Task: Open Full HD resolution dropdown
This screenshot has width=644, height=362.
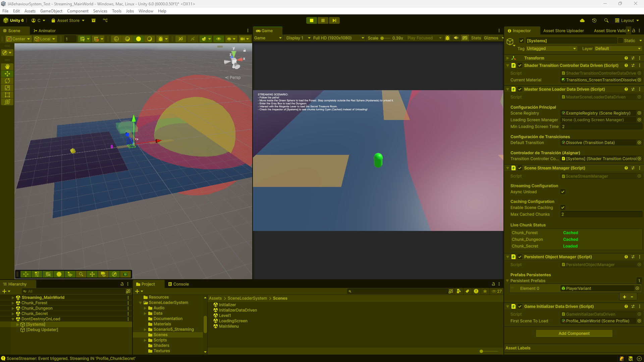Action: tap(339, 38)
